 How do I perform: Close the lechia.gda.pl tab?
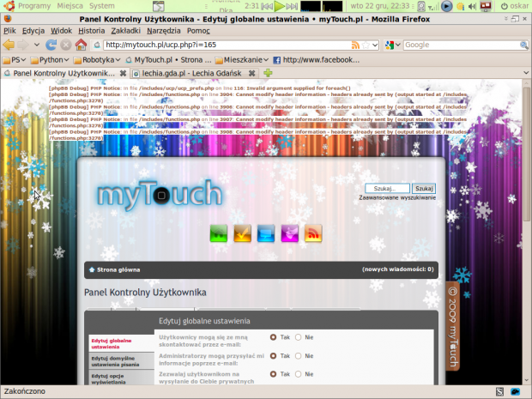click(x=251, y=73)
